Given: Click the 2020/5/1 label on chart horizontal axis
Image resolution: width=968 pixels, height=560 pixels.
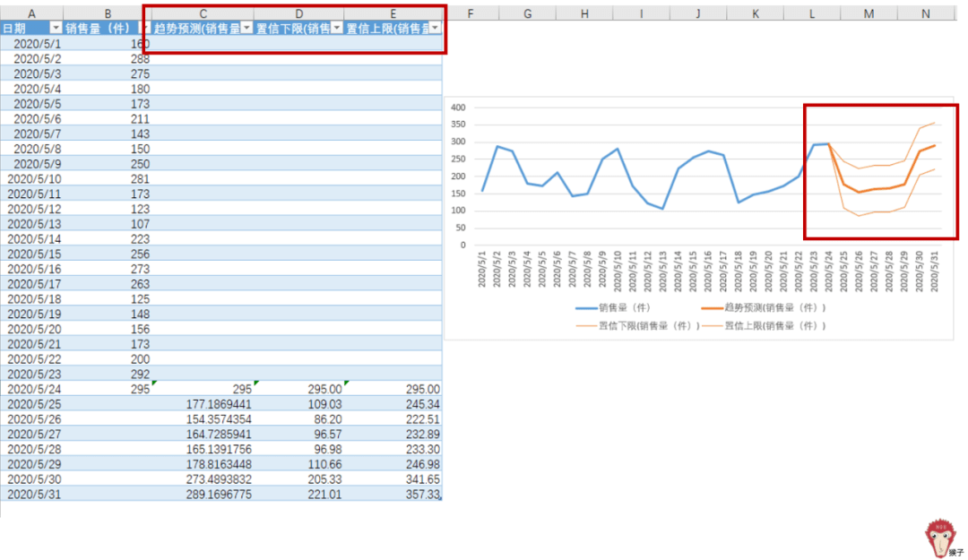Looking at the screenshot, I should 481,269.
